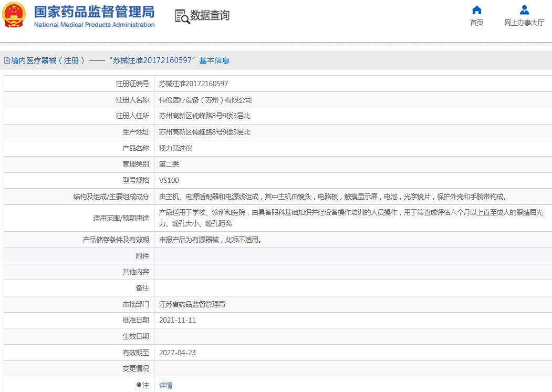Select approval date 2021-11-11
This screenshot has width=552, height=392.
coord(178,320)
